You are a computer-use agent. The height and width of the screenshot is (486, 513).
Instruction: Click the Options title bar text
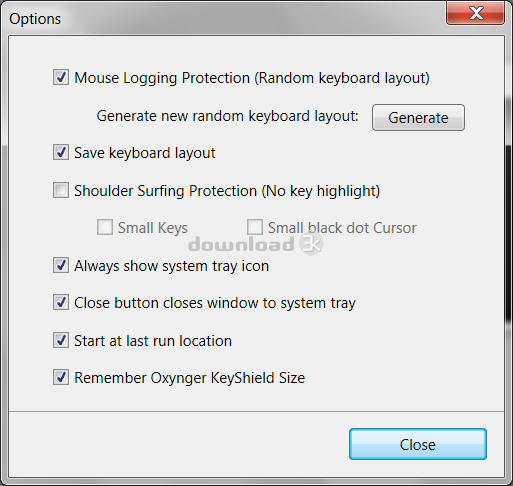(x=35, y=19)
